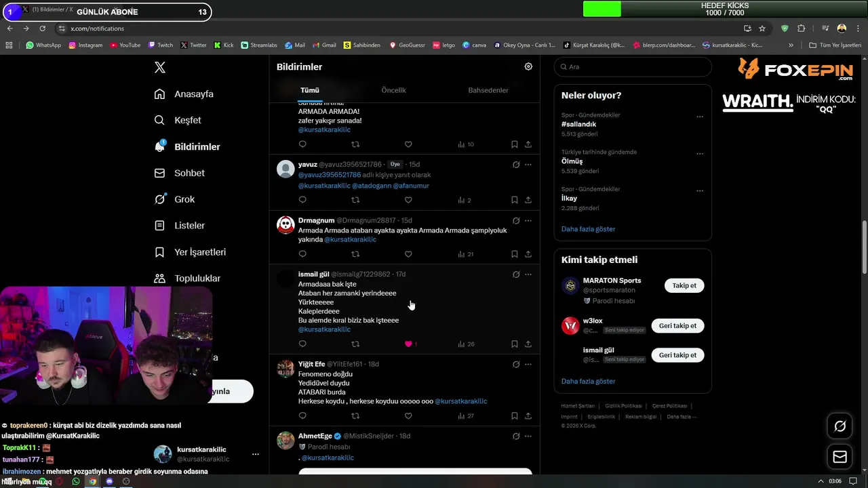868x488 pixels.
Task: View analytics of Drmagnum's tweet
Action: coord(467,254)
